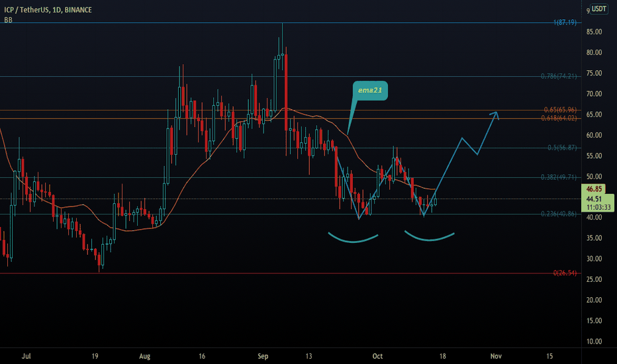Click 70.00 on the price axis
This screenshot has width=617, height=364.
click(594, 94)
